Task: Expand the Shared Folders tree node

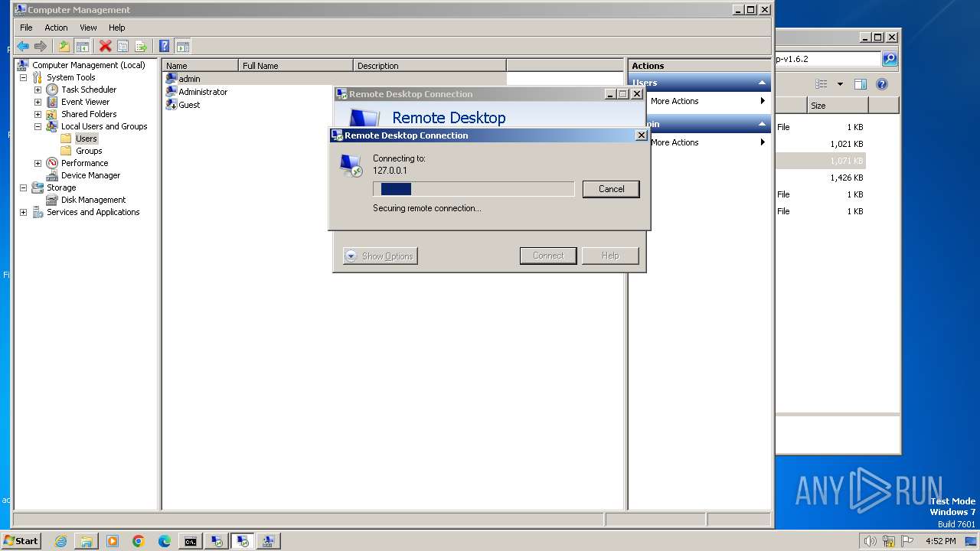Action: [x=38, y=114]
